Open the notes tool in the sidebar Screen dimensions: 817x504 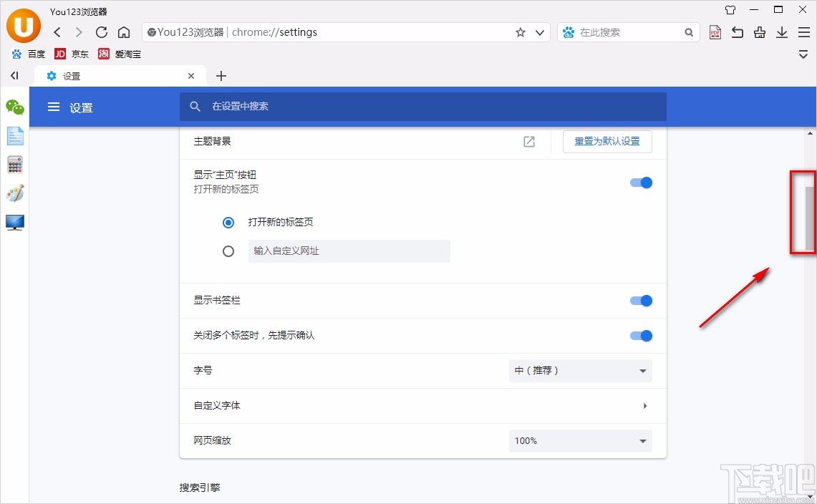tap(14, 135)
